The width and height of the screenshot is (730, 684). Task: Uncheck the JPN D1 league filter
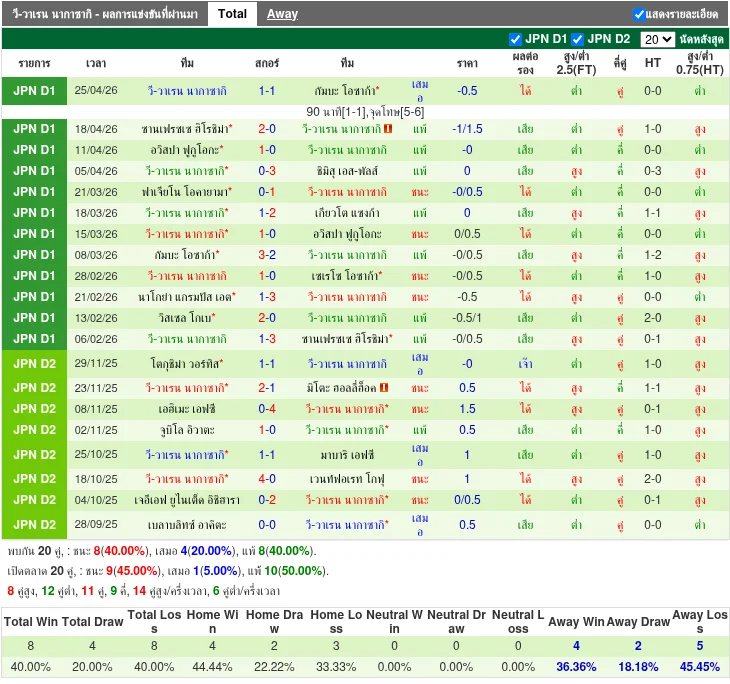(516, 40)
